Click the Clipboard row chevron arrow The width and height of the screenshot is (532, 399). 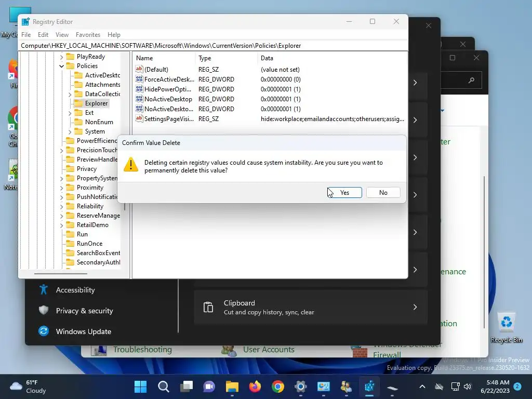[415, 307]
